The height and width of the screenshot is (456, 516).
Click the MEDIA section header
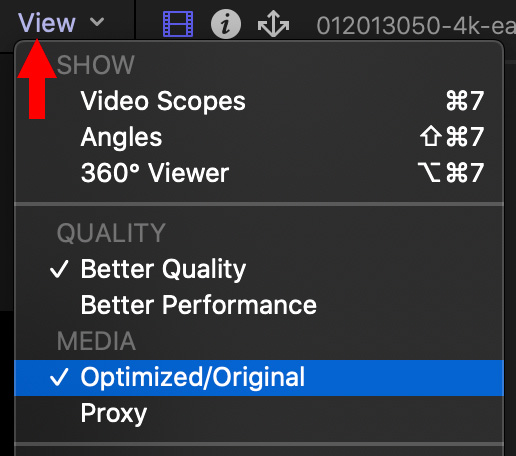pyautogui.click(x=96, y=341)
